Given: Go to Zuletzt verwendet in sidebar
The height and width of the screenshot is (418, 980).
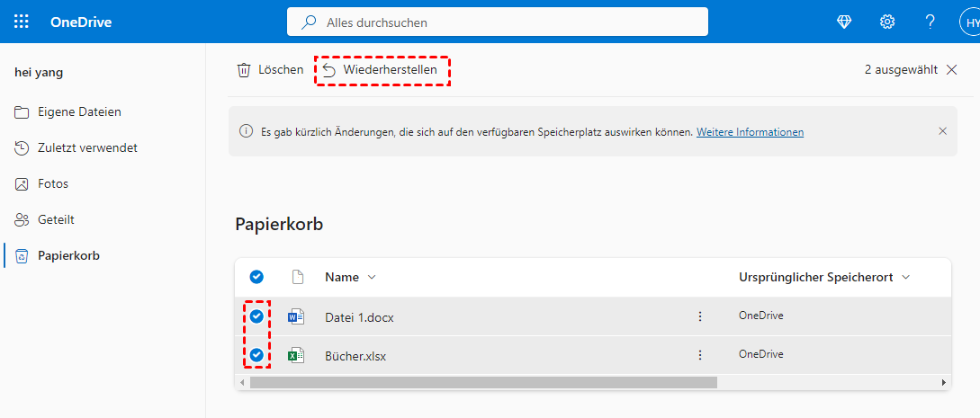Looking at the screenshot, I should pos(87,147).
